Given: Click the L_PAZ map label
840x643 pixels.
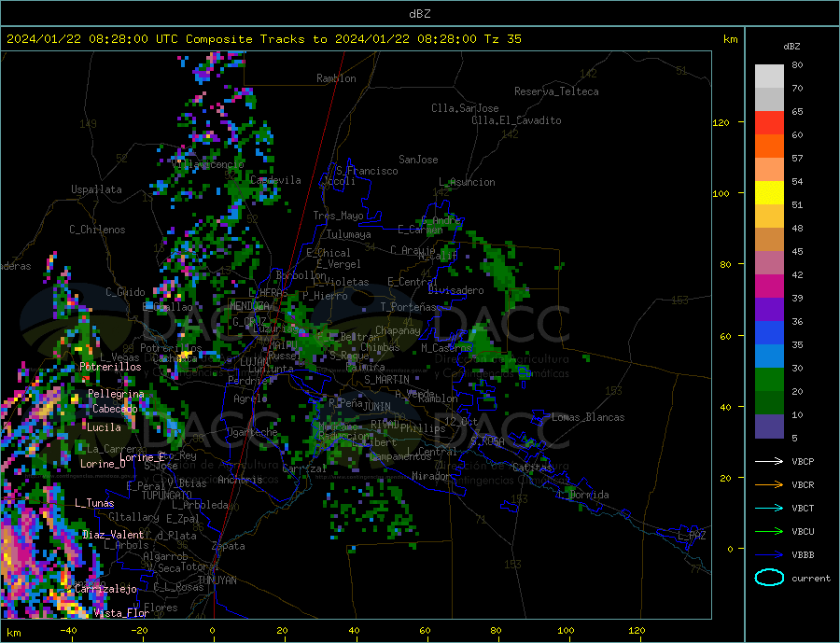Looking at the screenshot, I should [692, 536].
